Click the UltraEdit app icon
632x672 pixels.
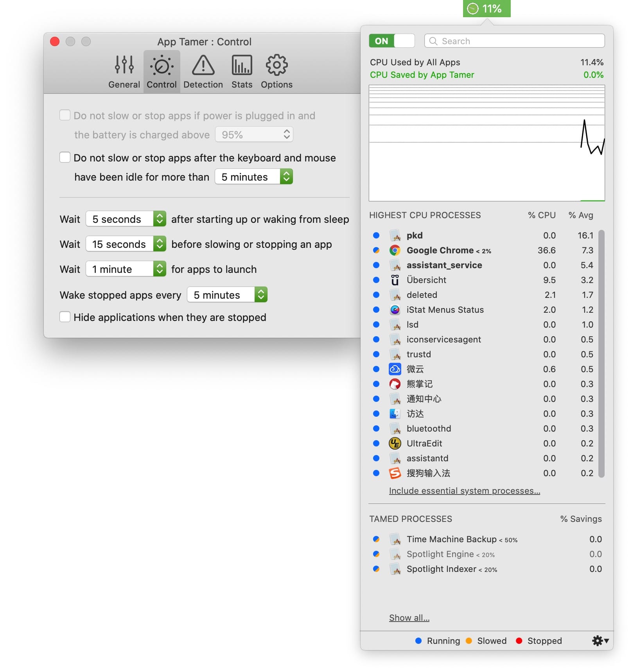(x=395, y=443)
